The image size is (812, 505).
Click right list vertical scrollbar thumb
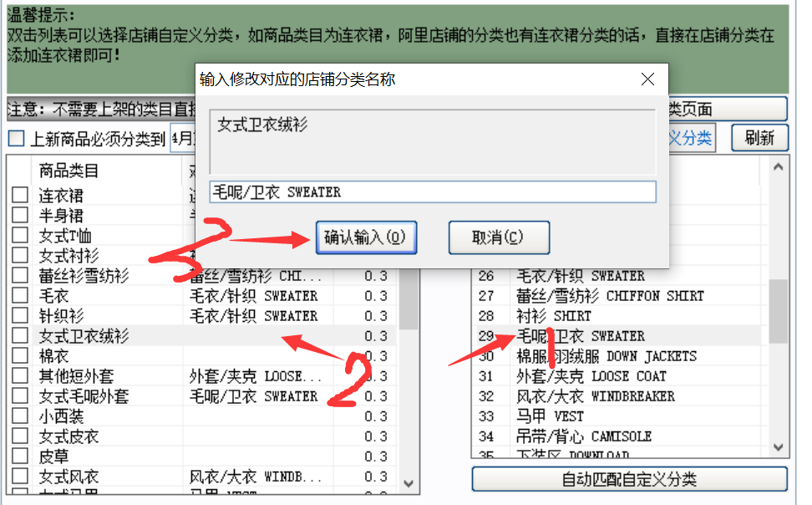tap(778, 311)
